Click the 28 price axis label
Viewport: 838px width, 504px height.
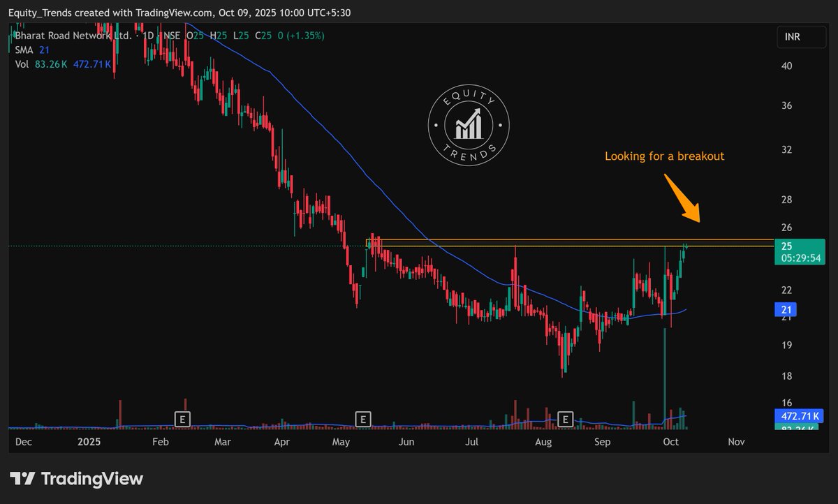pyautogui.click(x=786, y=200)
